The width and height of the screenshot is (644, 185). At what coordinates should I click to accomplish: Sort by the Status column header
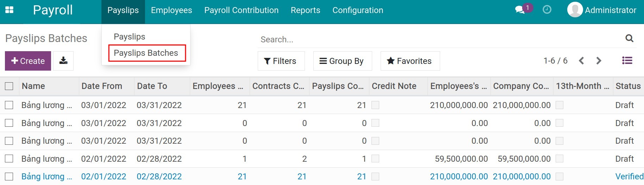point(628,86)
